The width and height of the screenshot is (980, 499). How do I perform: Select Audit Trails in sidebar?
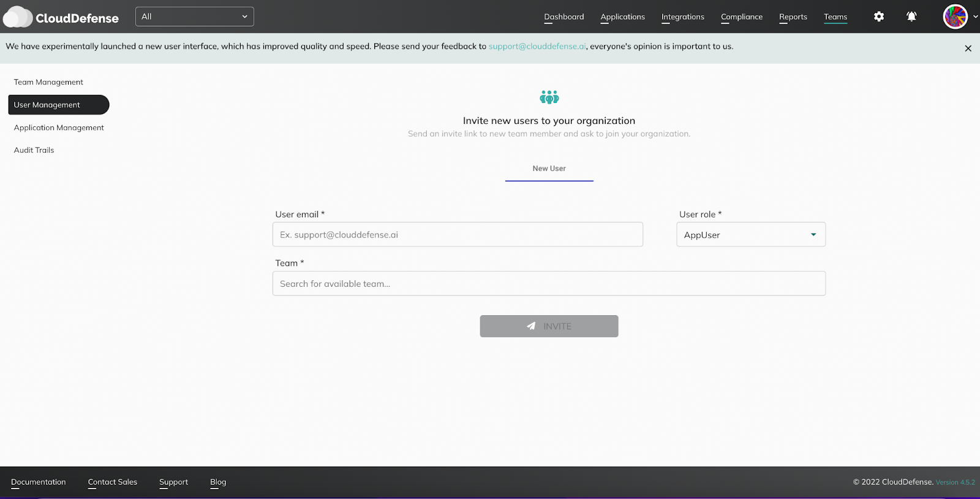click(34, 150)
